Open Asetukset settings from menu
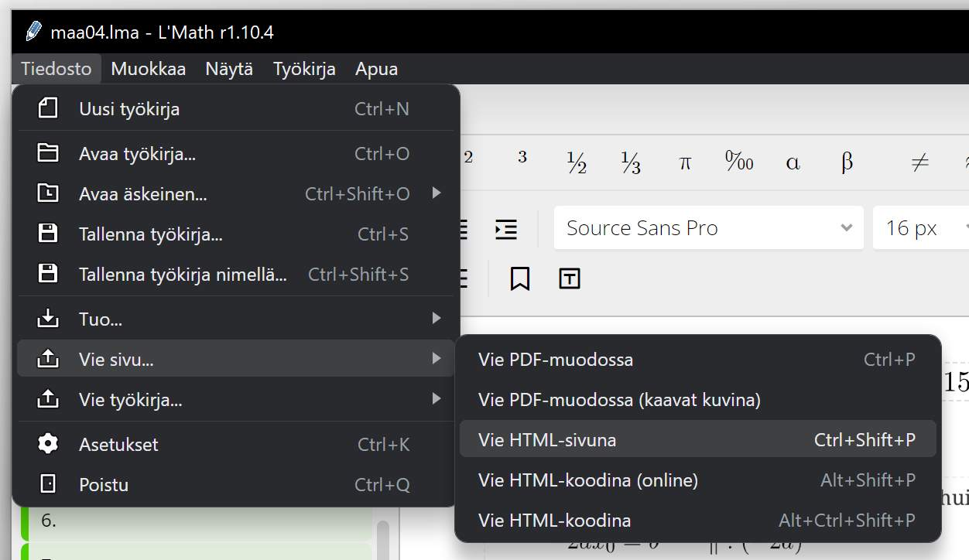Image resolution: width=969 pixels, height=560 pixels. point(235,445)
